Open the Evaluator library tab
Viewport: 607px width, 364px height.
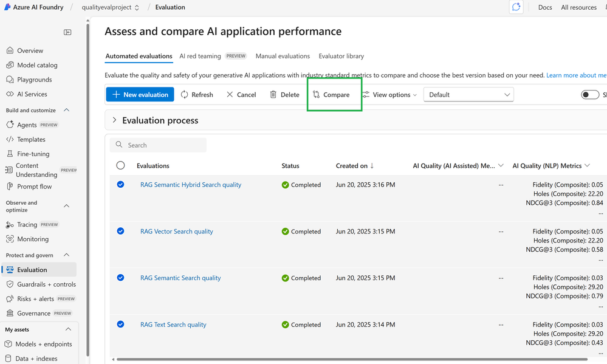click(x=341, y=56)
